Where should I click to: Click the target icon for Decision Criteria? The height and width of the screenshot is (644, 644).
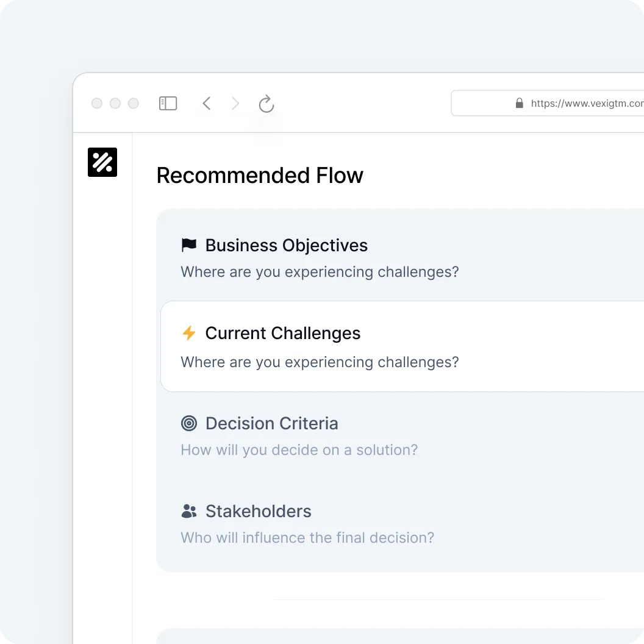pos(189,423)
